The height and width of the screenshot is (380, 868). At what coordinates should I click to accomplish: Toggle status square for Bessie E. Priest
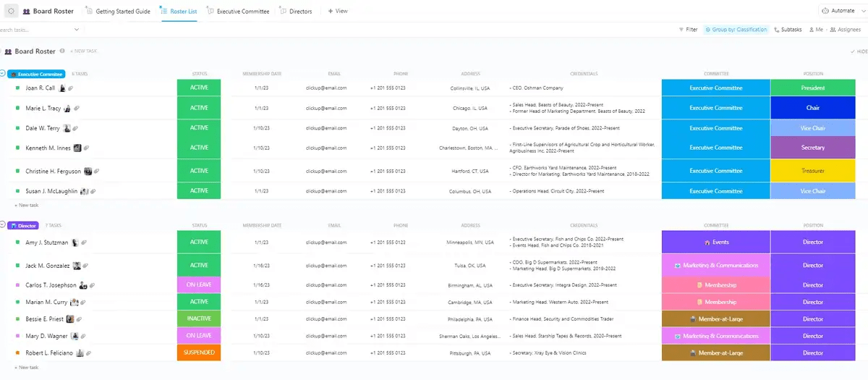pos(17,319)
